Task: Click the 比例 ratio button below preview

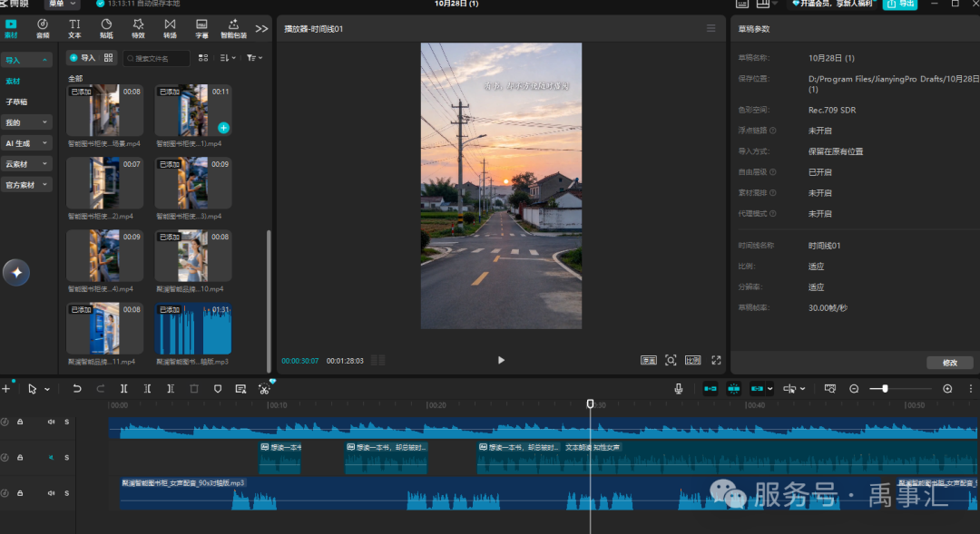Action: point(693,360)
